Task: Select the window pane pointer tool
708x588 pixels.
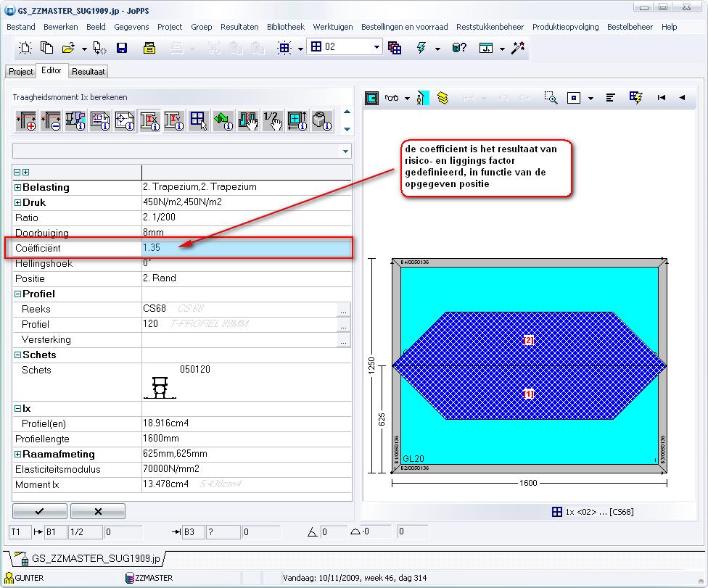Action: coord(199,121)
